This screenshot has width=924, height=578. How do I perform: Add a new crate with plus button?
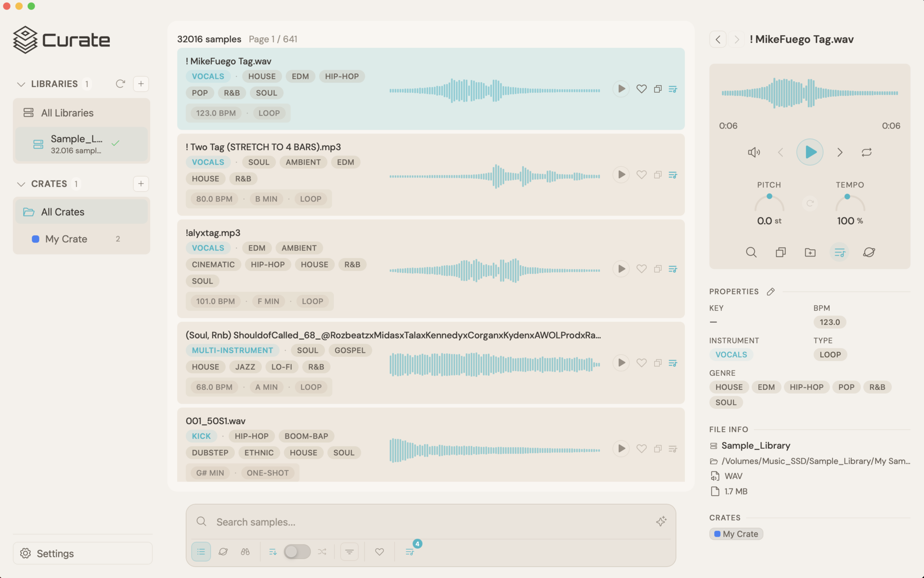click(x=141, y=184)
